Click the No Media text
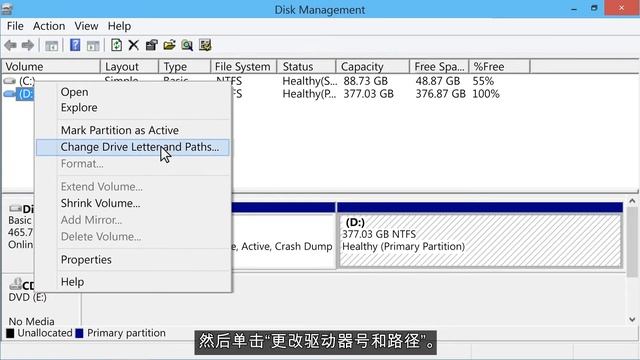Image resolution: width=640 pixels, height=360 pixels. (x=31, y=322)
